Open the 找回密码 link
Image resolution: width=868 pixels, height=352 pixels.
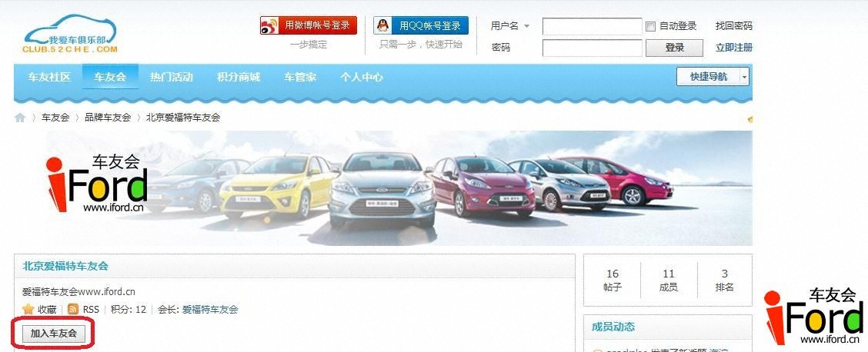(x=733, y=26)
